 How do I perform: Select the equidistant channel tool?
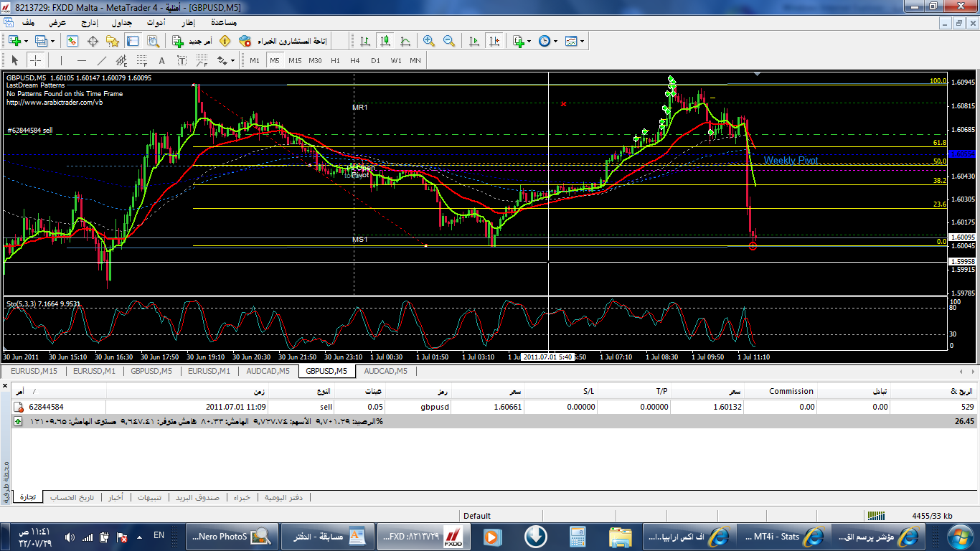[x=121, y=60]
